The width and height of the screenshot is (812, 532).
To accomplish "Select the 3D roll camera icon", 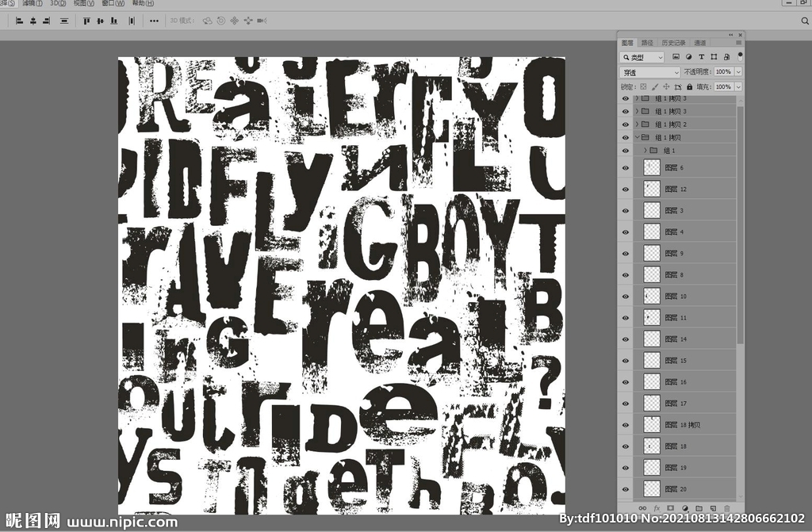I will pos(221,21).
